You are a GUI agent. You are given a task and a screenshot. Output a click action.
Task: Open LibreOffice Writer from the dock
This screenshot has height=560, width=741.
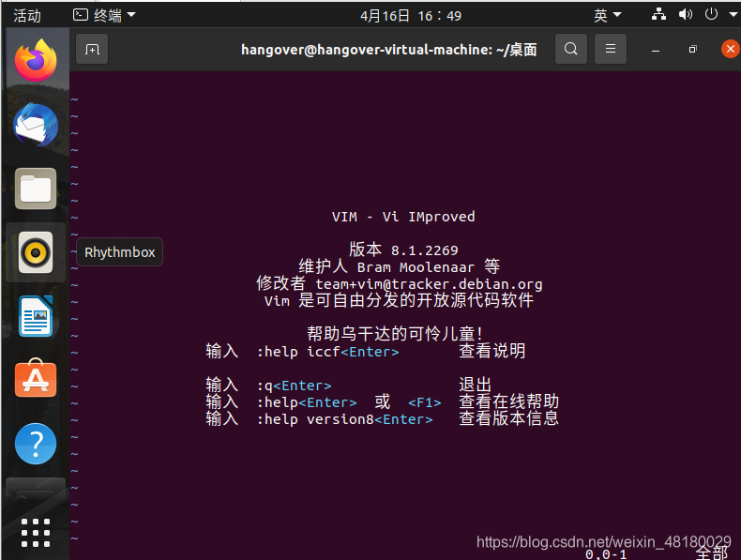tap(36, 316)
